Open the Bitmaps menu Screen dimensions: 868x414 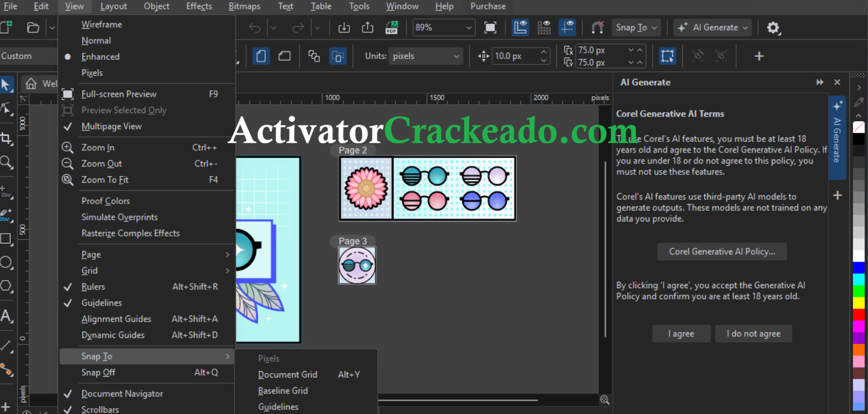(244, 6)
